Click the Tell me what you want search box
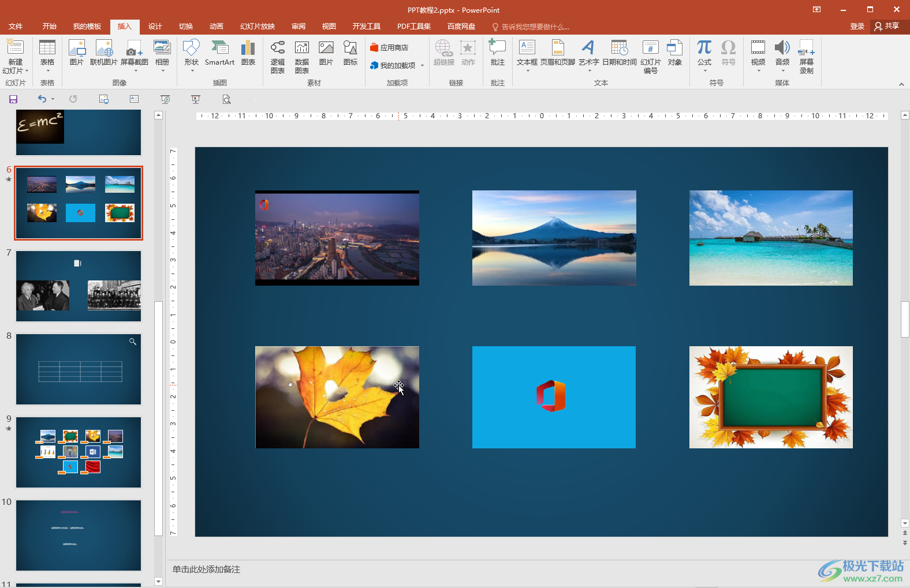This screenshot has width=910, height=588. [531, 27]
